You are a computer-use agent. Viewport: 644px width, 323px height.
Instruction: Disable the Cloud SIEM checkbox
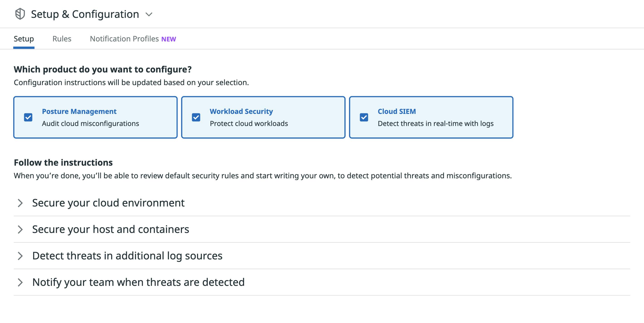click(x=364, y=117)
